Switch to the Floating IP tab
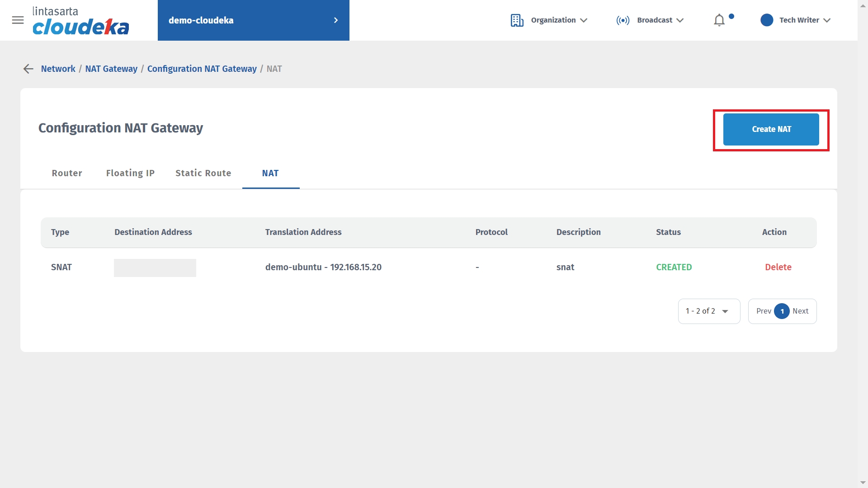The width and height of the screenshot is (868, 488). 130,174
